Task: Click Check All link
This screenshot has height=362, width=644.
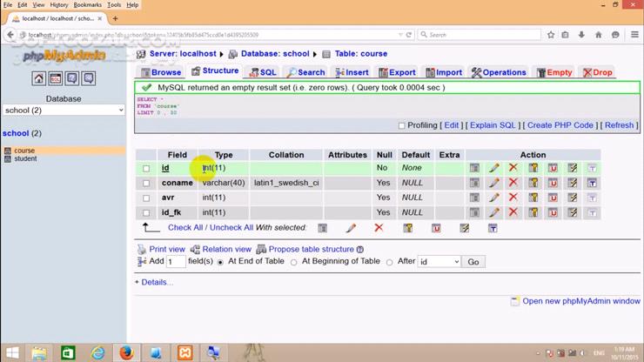Action: (185, 227)
